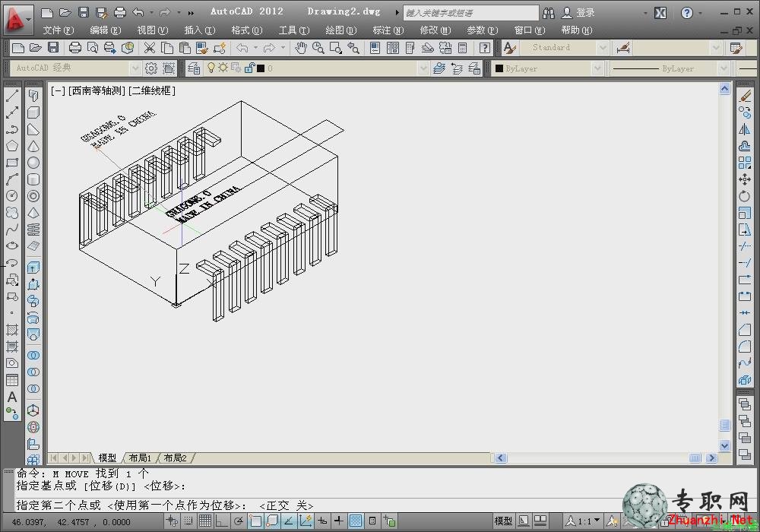Choose the Polygon drawing tool

point(12,146)
